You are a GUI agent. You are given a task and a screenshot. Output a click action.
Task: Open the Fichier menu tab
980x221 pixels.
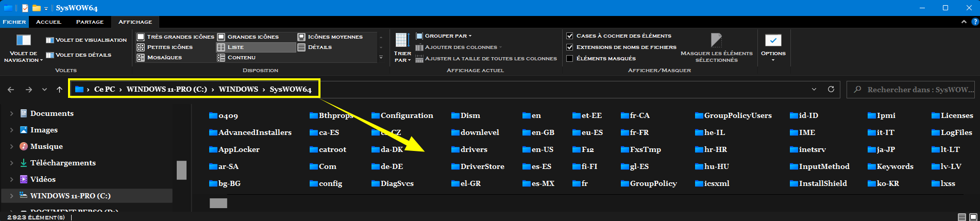coord(14,22)
